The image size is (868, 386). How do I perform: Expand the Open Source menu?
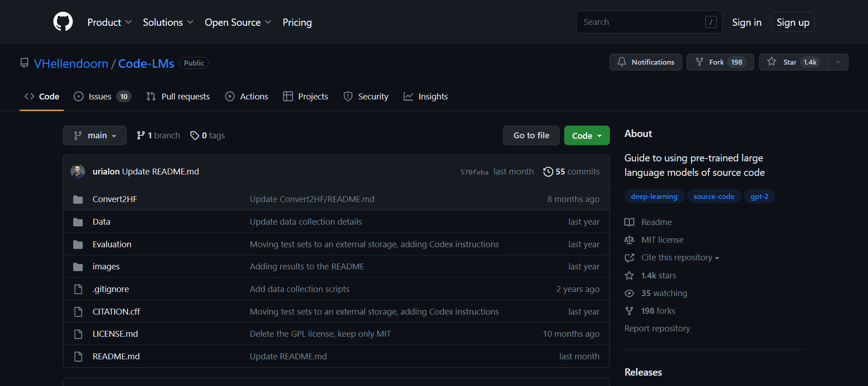(238, 22)
